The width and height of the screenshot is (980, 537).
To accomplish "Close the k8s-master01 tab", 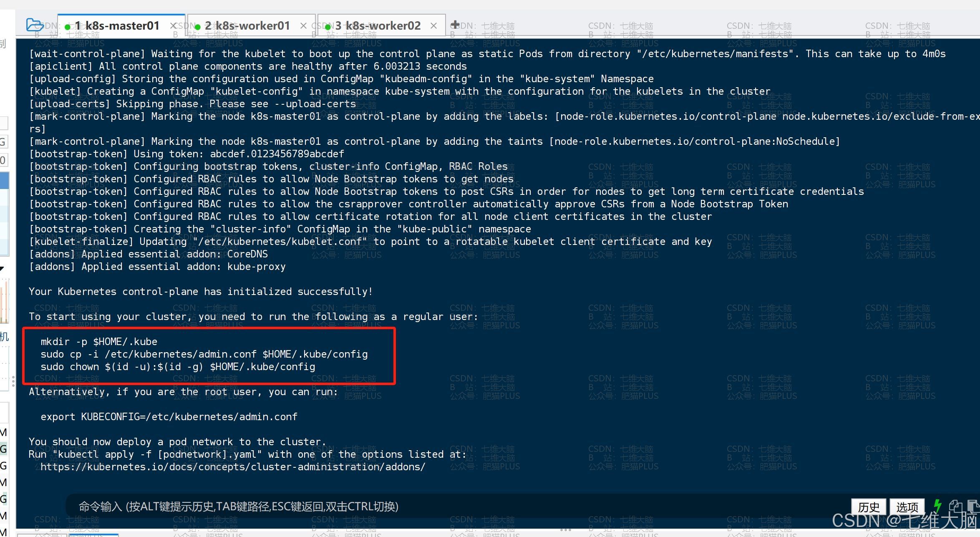I will click(x=174, y=26).
